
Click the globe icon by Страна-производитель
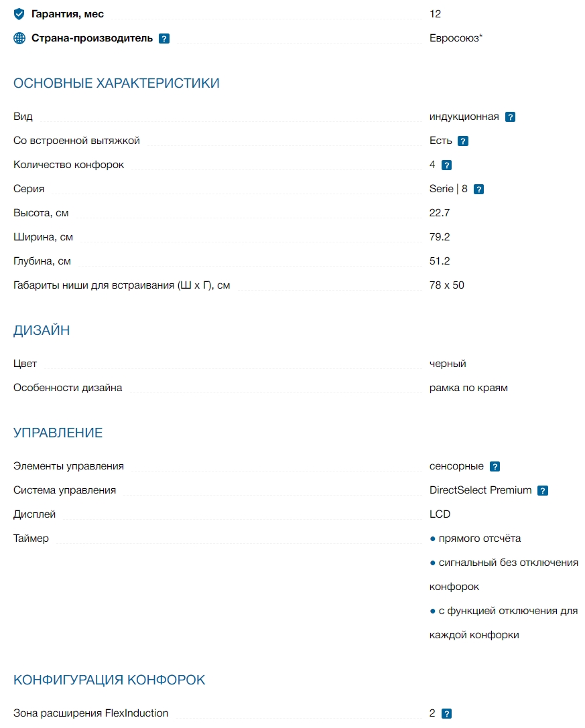click(19, 38)
